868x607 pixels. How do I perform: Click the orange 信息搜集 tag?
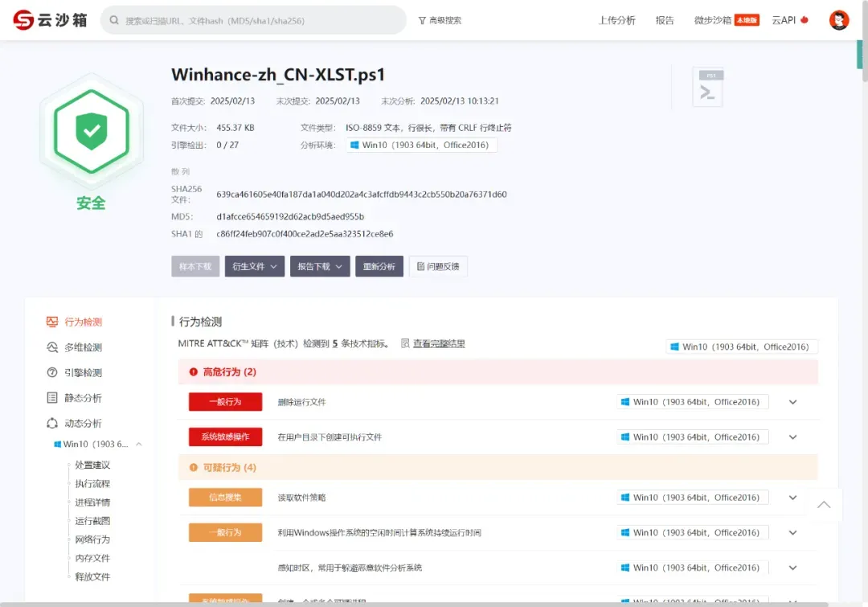[225, 498]
